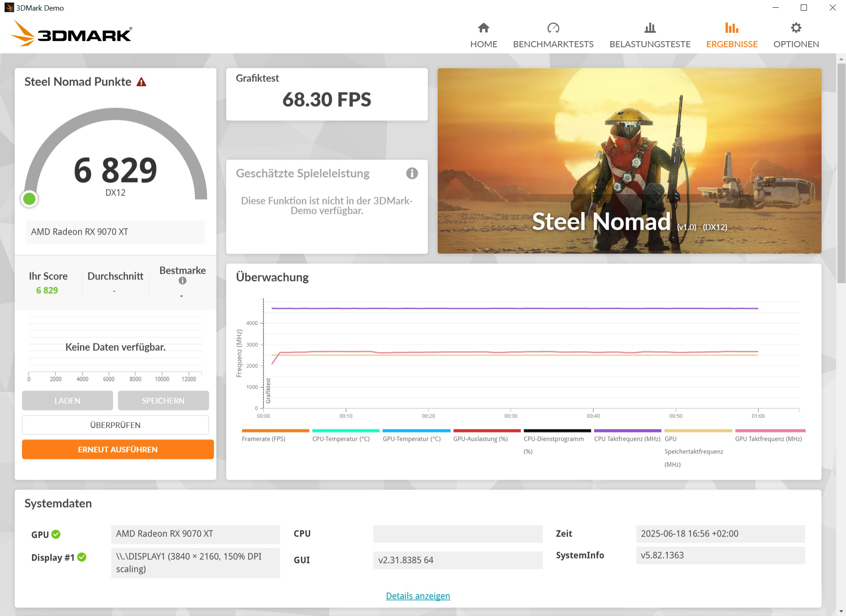Viewport: 846px width, 616px height.
Task: Go to the HOME tab
Action: (x=483, y=35)
